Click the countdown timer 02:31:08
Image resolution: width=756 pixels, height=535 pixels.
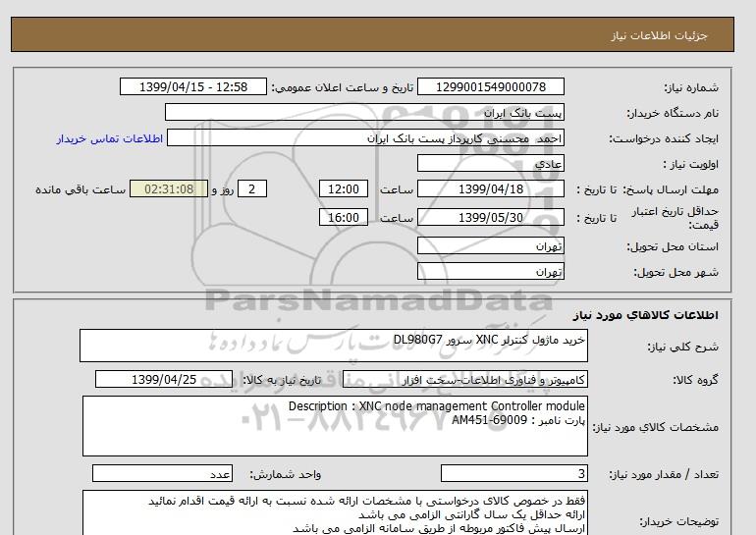coord(169,188)
